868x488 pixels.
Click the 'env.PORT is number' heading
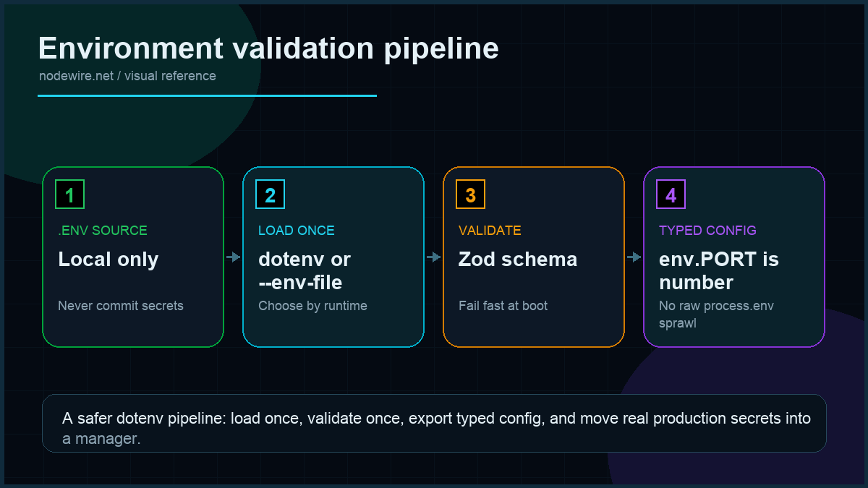coord(719,270)
